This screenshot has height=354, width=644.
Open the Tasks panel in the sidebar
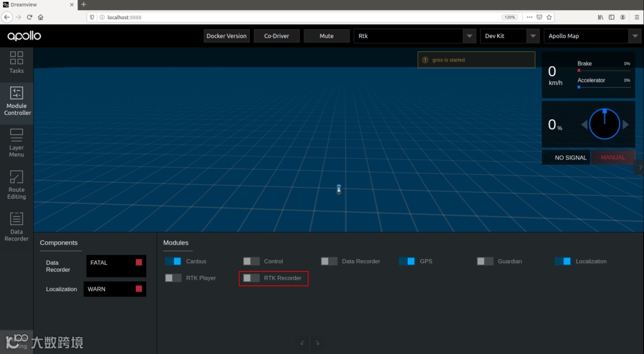click(17, 63)
